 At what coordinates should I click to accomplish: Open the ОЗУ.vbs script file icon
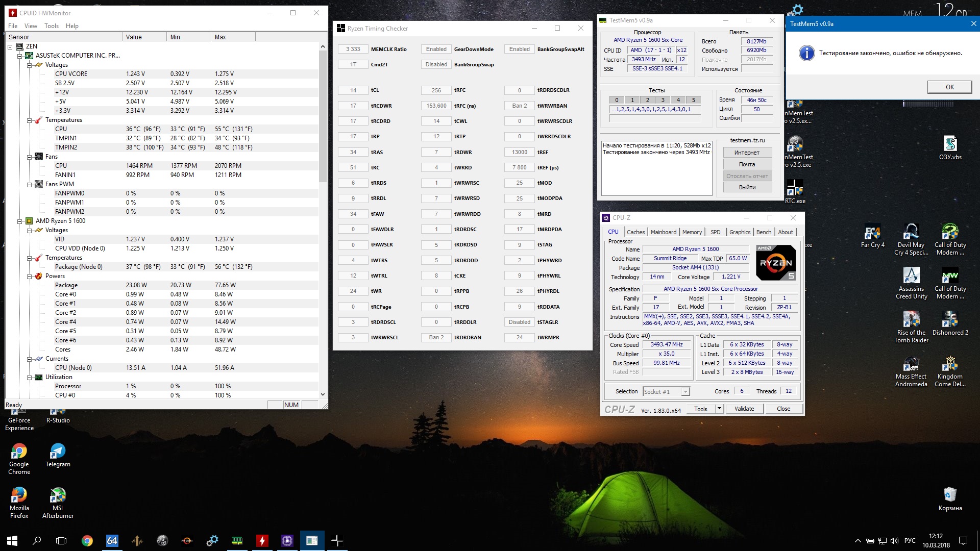pyautogui.click(x=950, y=144)
